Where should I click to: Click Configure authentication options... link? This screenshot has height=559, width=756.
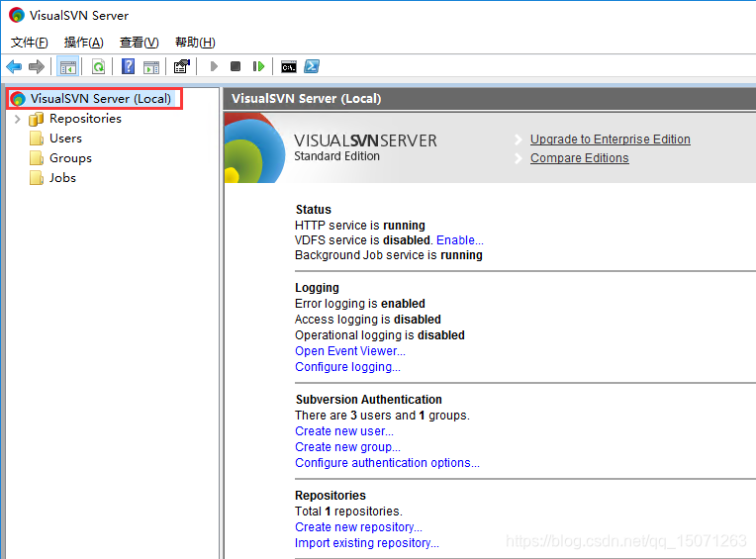[387, 463]
